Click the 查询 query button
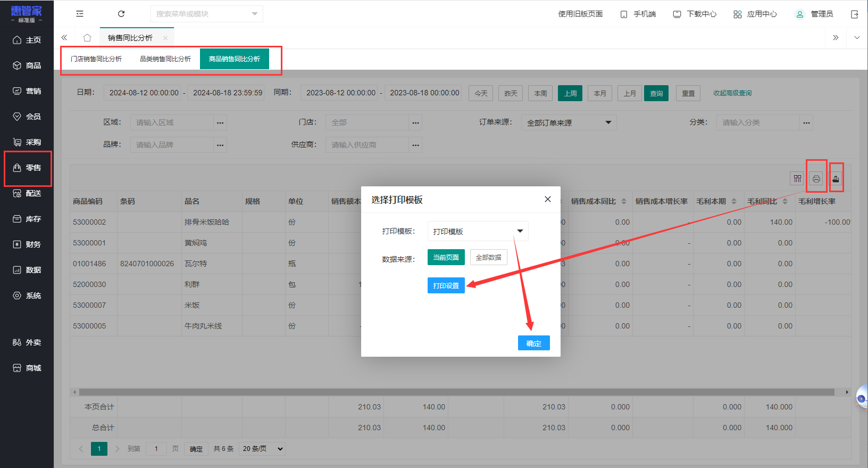 click(x=656, y=93)
